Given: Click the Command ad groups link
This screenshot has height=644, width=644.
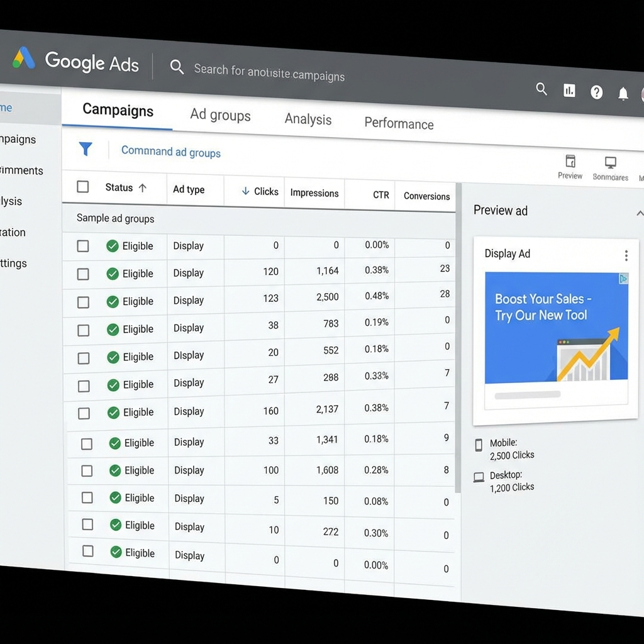Looking at the screenshot, I should point(170,152).
